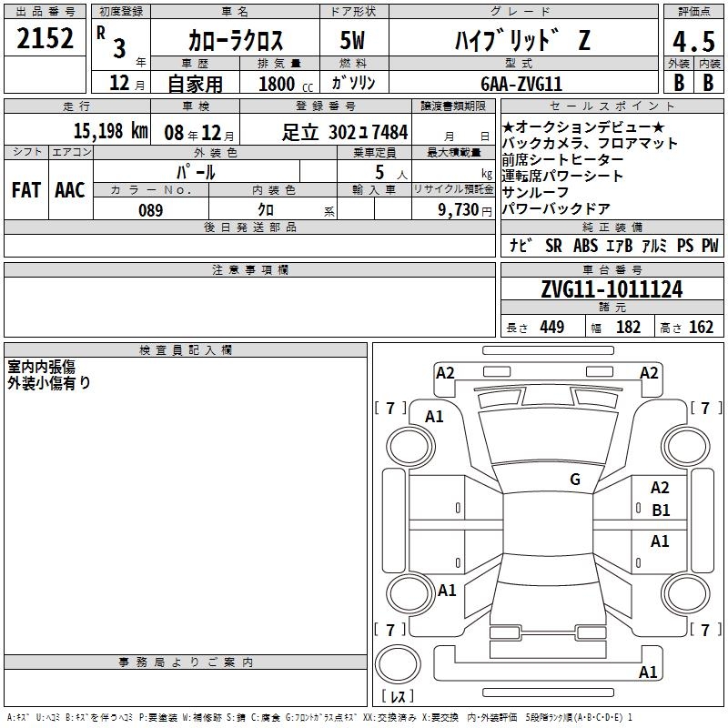Select the [レス] spare tire label
This screenshot has width=728, height=728.
[398, 696]
